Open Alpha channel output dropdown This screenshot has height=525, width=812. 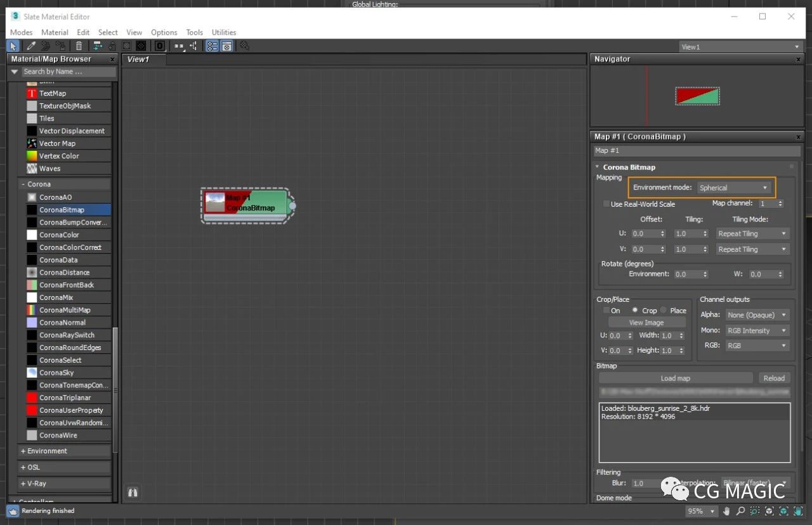pos(757,315)
